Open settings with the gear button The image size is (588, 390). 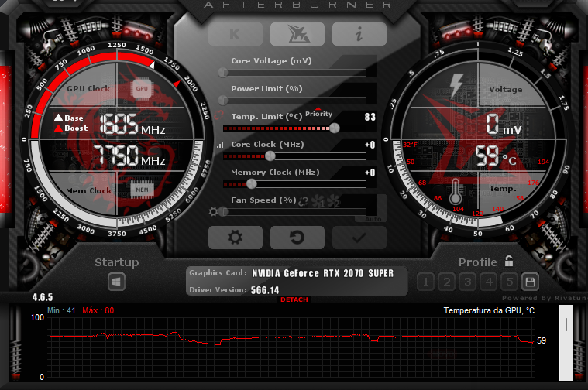click(x=236, y=237)
